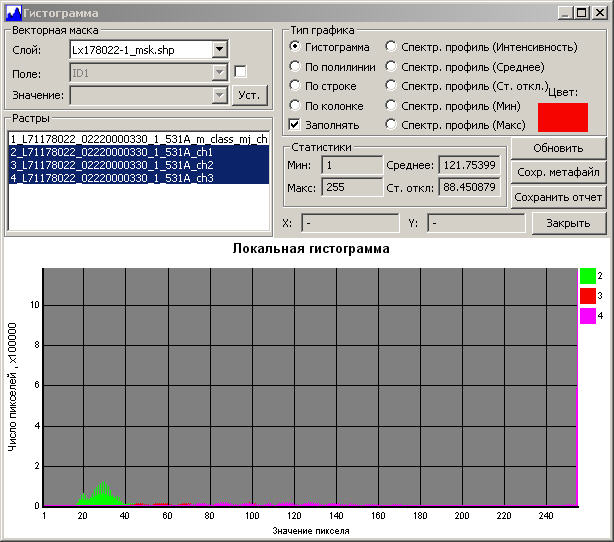Select raster 2_L71178022_02220000330_1_531A_ch1

pos(139,152)
